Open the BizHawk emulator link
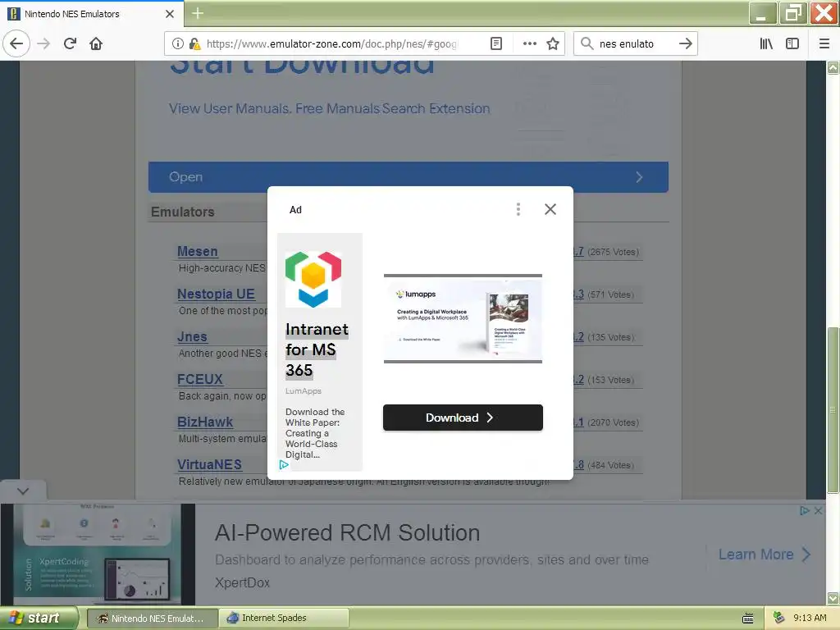The image size is (840, 630). pos(204,422)
